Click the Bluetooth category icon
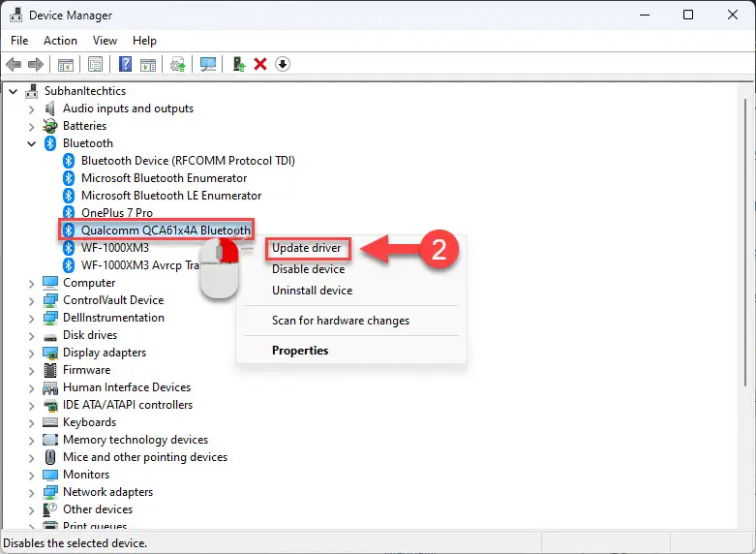This screenshot has width=756, height=554. (x=50, y=143)
